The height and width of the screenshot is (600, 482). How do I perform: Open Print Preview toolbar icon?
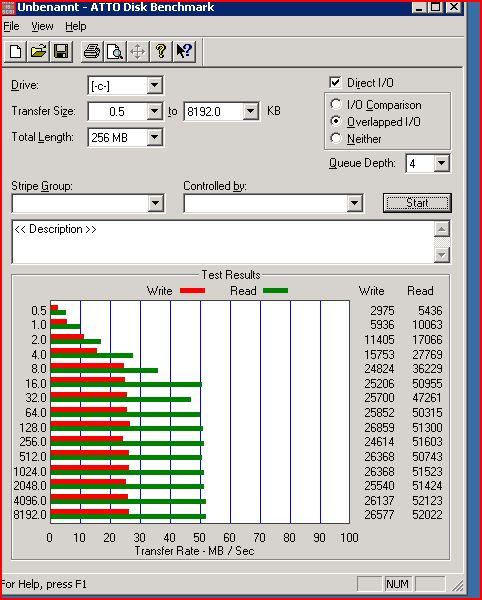point(115,51)
